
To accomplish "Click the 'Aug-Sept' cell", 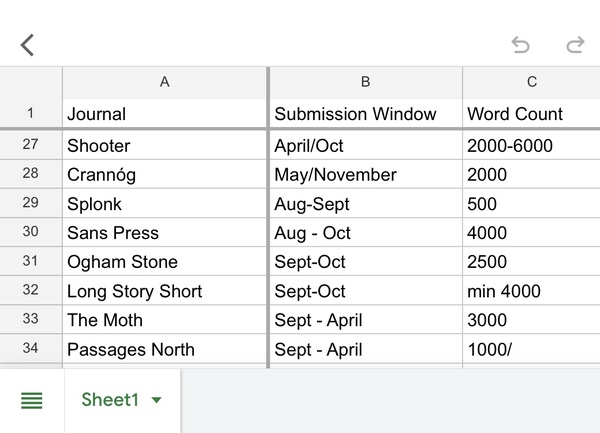I will (x=366, y=203).
